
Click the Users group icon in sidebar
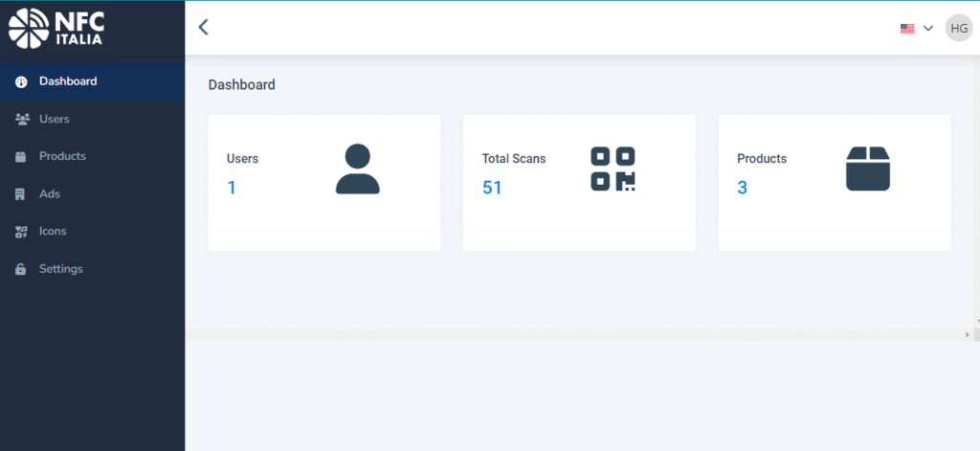click(x=21, y=120)
